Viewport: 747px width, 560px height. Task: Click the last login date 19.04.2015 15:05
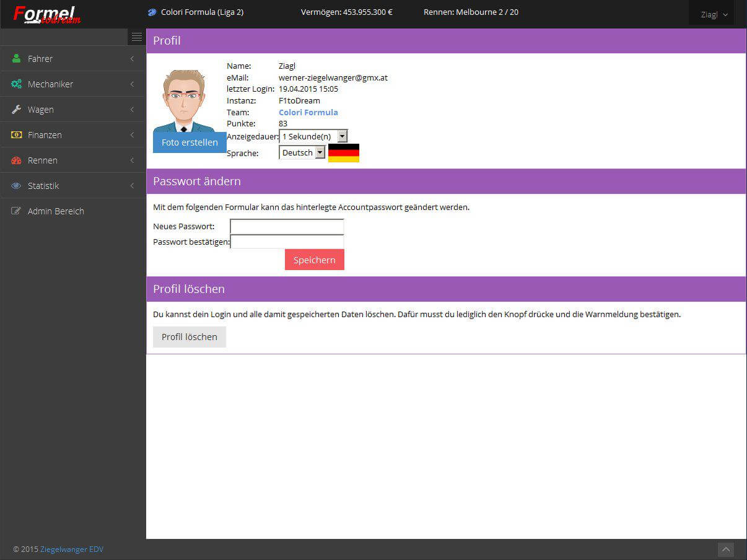(308, 89)
